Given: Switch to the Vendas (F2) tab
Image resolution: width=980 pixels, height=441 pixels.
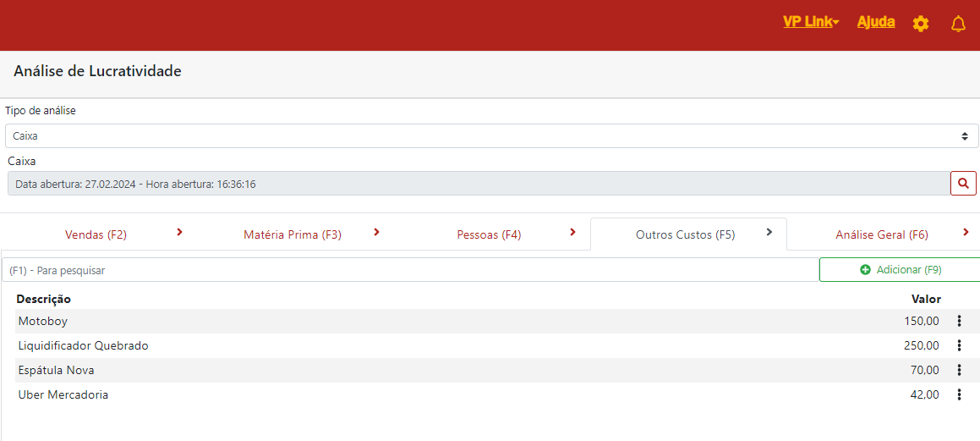Looking at the screenshot, I should pyautogui.click(x=96, y=234).
